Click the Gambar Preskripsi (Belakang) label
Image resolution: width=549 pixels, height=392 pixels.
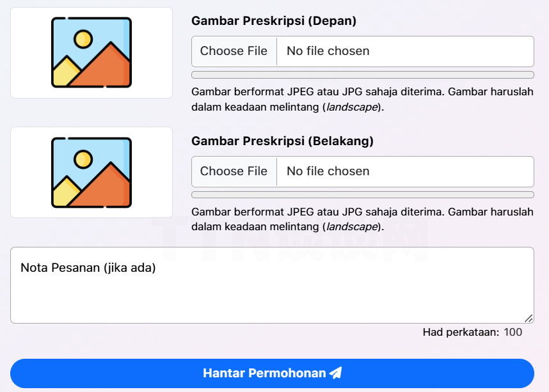click(282, 141)
